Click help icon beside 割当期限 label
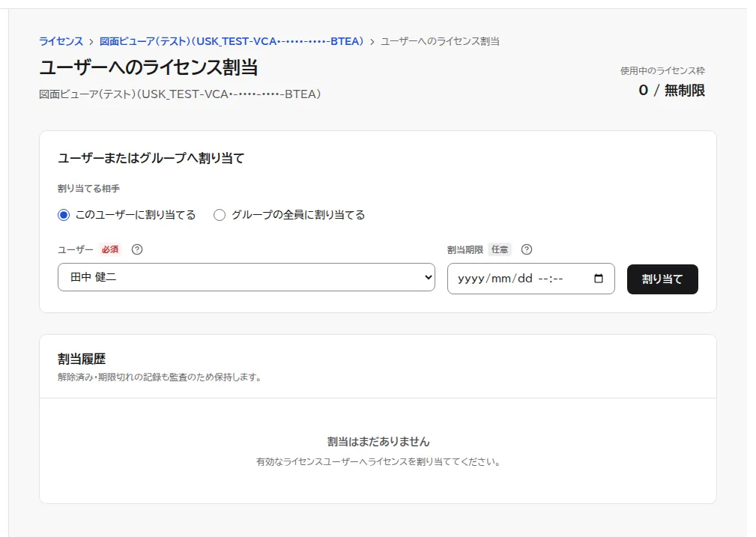 [x=527, y=249]
